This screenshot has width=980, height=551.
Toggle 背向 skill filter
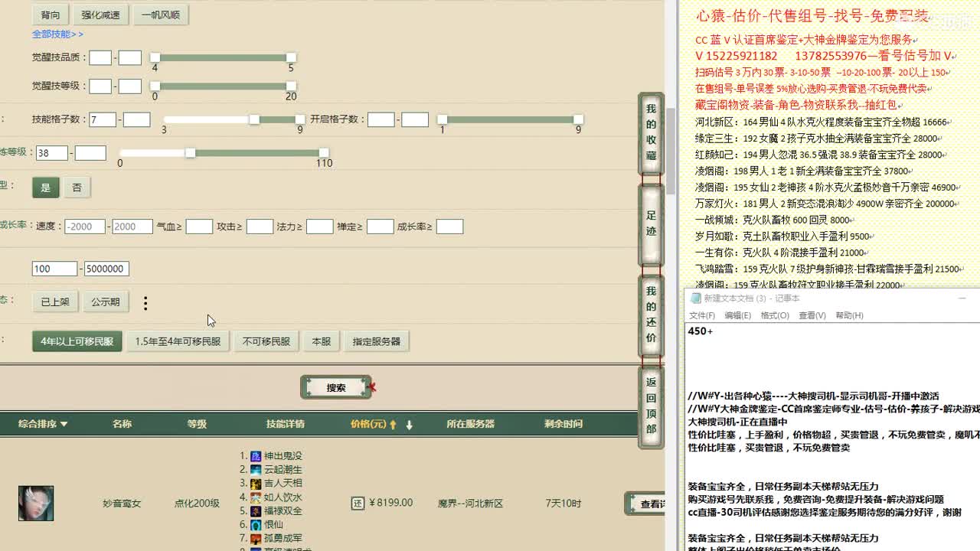(x=51, y=15)
